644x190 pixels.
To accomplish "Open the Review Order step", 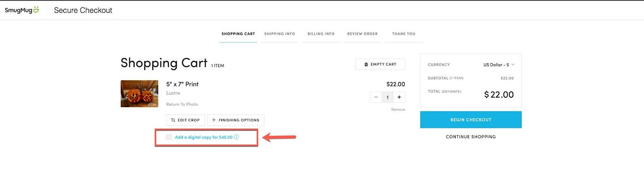I will (362, 34).
